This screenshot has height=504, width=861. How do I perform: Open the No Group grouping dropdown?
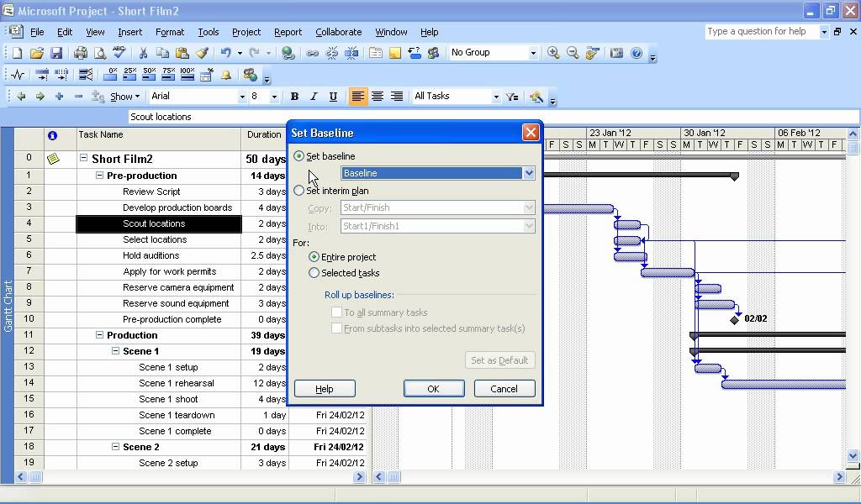coord(532,53)
